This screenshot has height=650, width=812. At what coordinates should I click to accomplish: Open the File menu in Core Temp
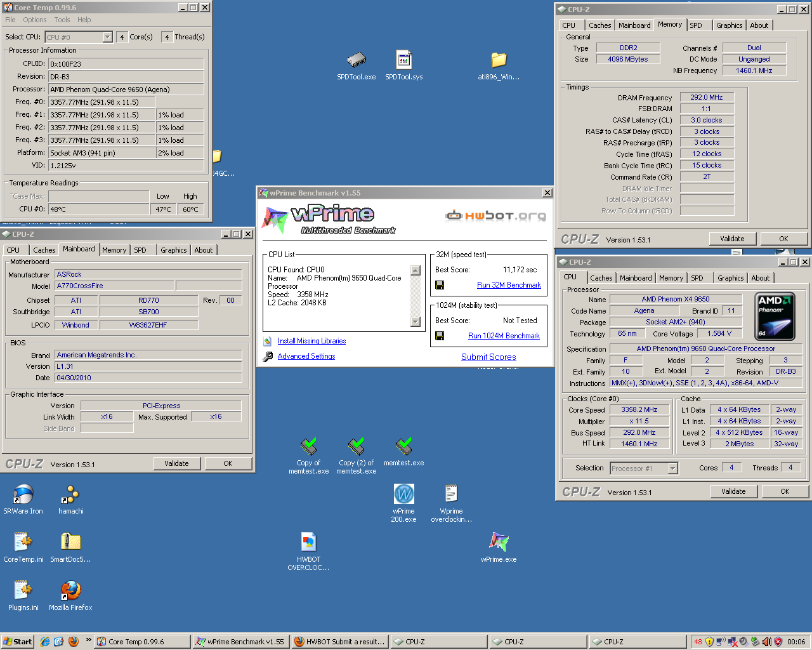pos(10,20)
